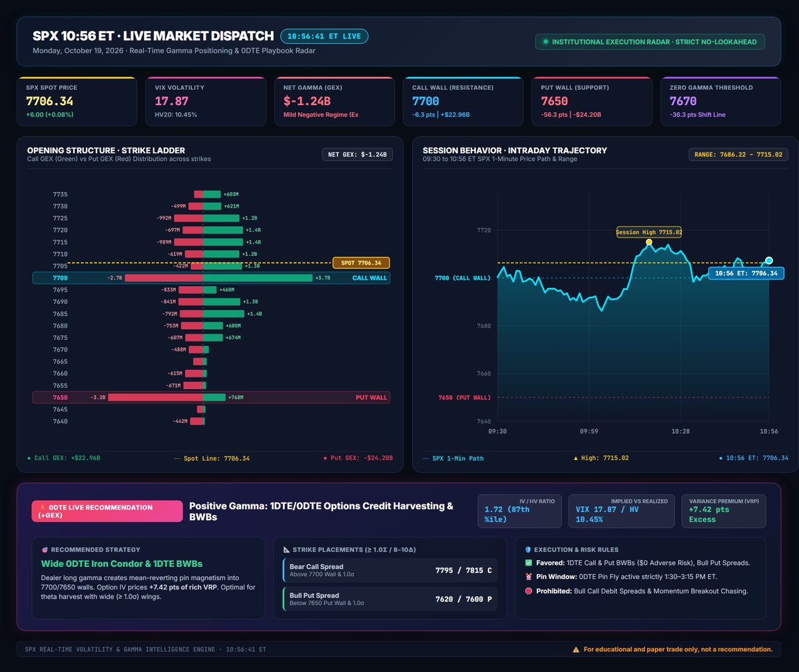The image size is (799, 672).
Task: Open the Put Wall (Support) card
Action: [592, 101]
